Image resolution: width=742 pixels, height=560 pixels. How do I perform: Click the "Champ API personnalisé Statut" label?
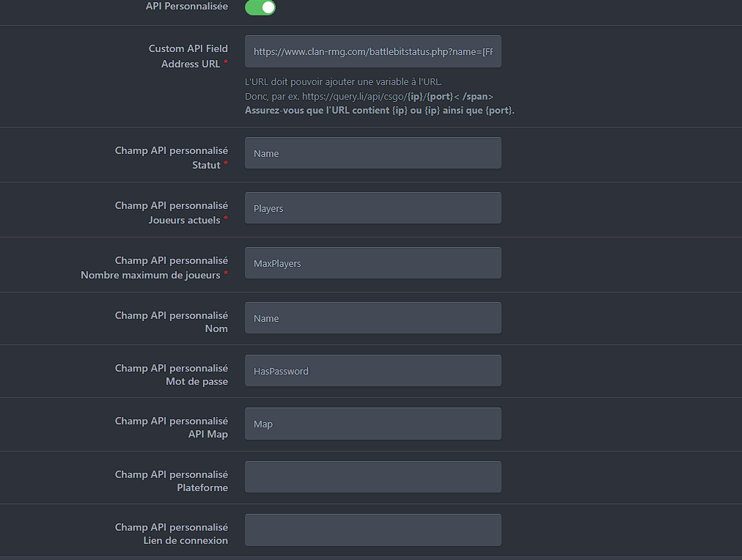coord(172,158)
